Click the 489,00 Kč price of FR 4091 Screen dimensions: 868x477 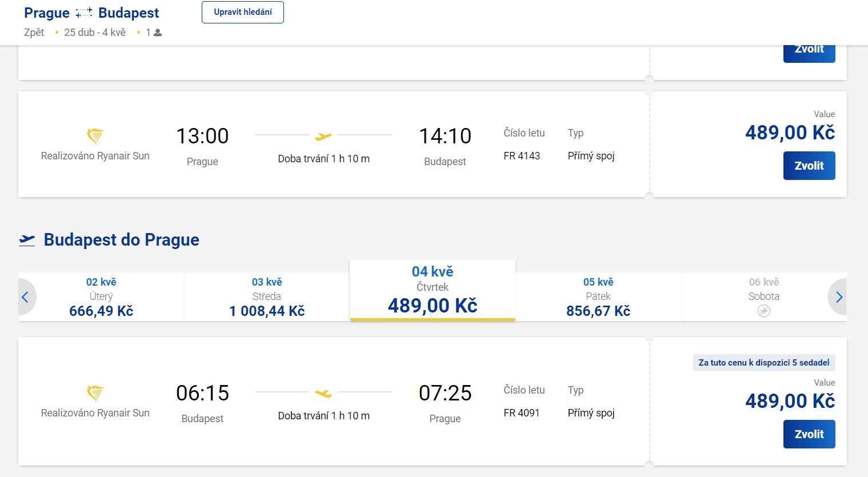(x=790, y=401)
